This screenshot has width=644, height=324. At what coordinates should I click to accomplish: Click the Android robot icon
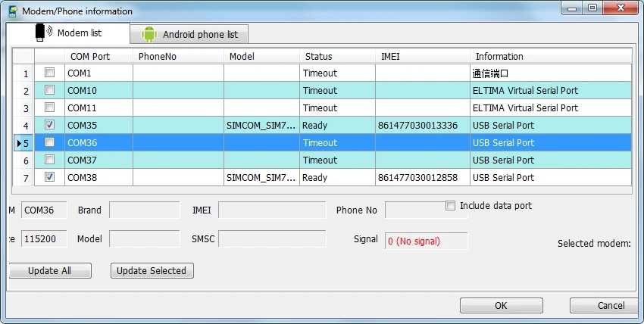(x=148, y=35)
